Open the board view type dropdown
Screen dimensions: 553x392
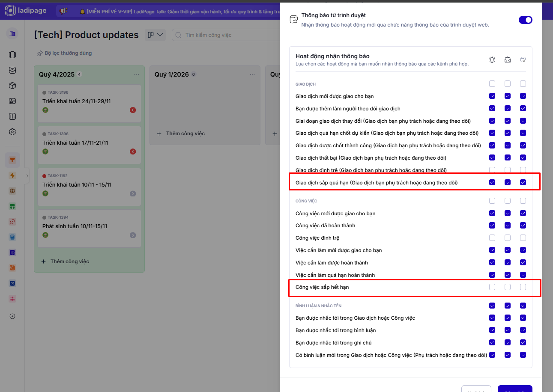pos(155,35)
